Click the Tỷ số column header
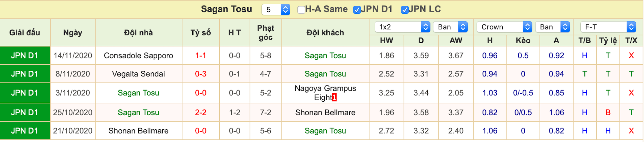 coord(201,33)
